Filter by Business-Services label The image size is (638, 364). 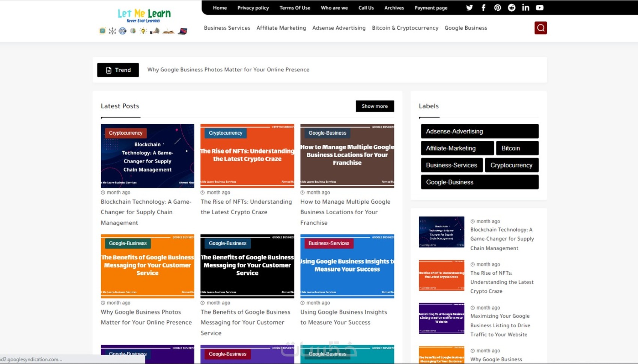pyautogui.click(x=451, y=165)
